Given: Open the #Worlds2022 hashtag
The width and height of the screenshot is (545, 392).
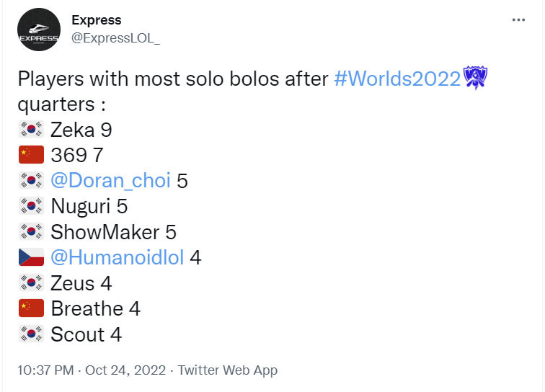Looking at the screenshot, I should pos(397,79).
